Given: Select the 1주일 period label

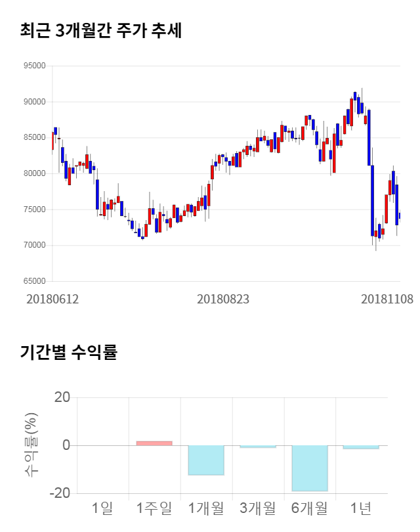Looking at the screenshot, I should pyautogui.click(x=154, y=508).
